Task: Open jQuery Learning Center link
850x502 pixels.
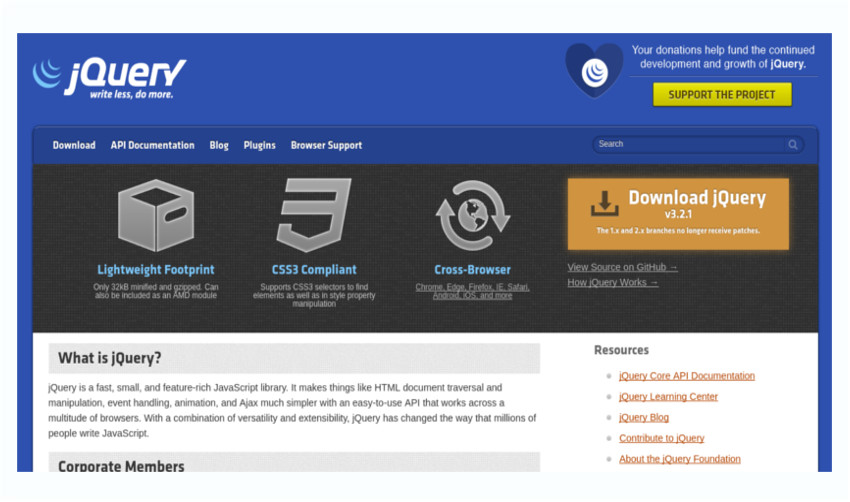Action: click(x=668, y=396)
